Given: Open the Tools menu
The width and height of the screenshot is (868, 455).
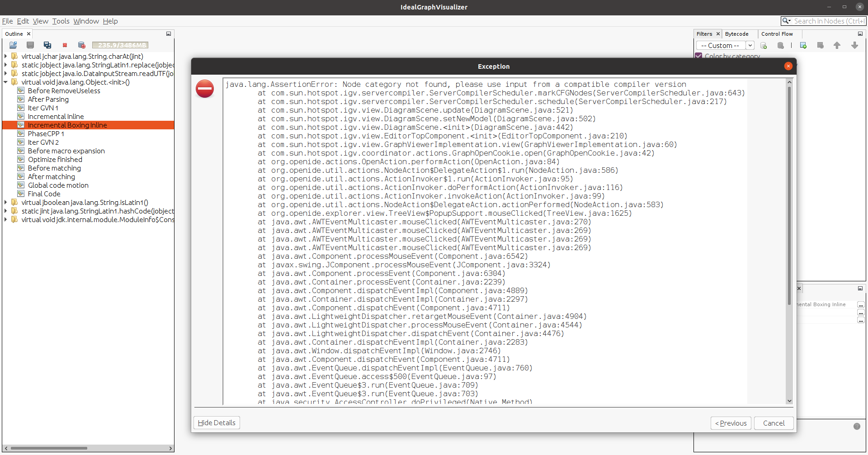Looking at the screenshot, I should [x=61, y=21].
